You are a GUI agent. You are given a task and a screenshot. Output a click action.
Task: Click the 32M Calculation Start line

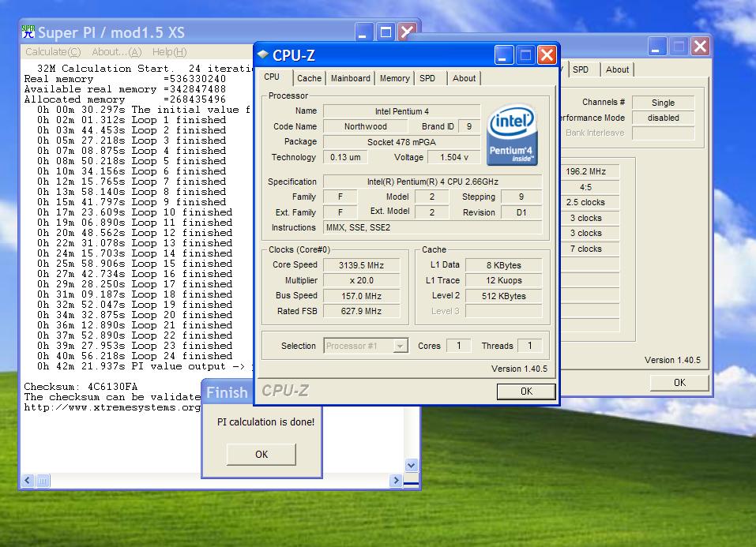144,69
